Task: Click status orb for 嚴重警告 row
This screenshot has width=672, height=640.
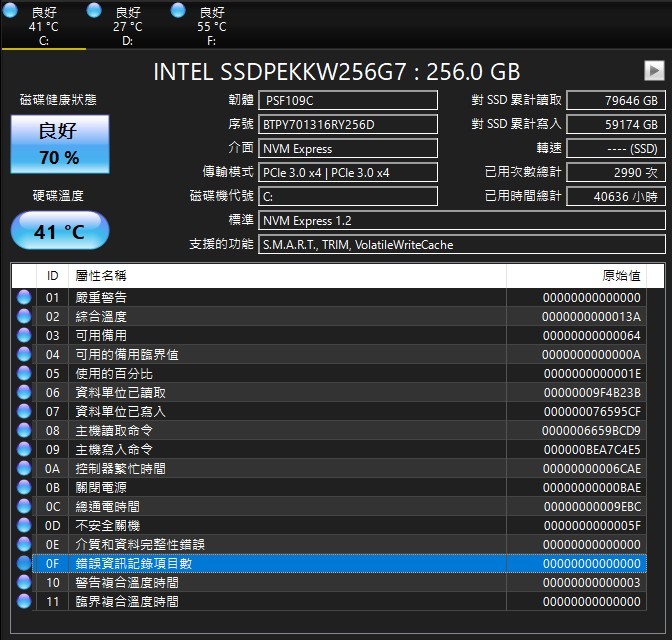Action: click(24, 297)
